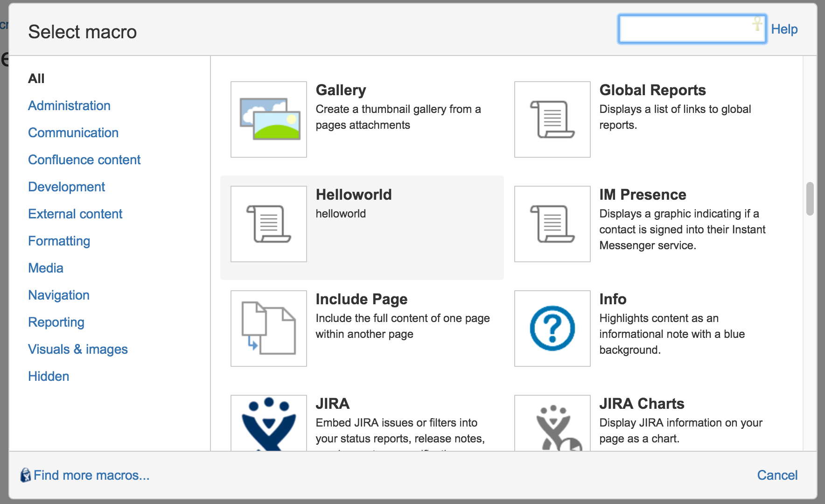
Task: Show Visuals & images macros
Action: pos(77,349)
